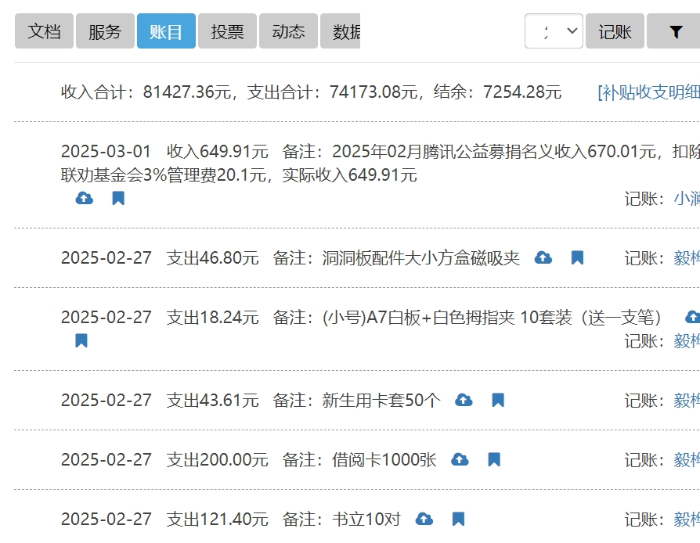Click the bookmark icon beside 洞洞板配件大小方盒磁吸夹
The image size is (700, 543).
pos(577,257)
